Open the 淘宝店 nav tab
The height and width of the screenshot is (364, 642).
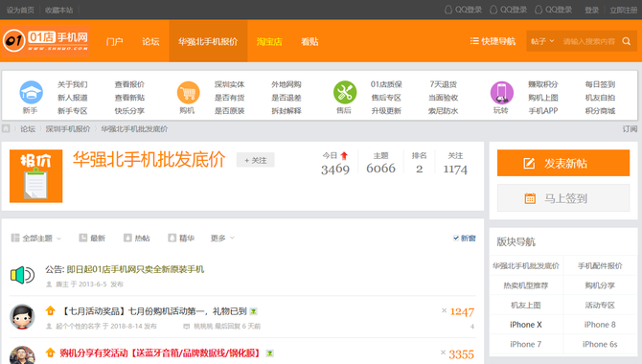click(269, 41)
